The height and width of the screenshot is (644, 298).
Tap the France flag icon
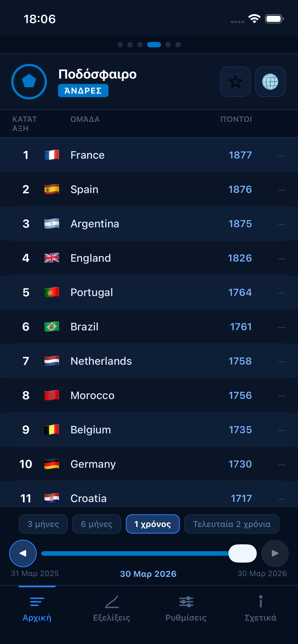52,155
